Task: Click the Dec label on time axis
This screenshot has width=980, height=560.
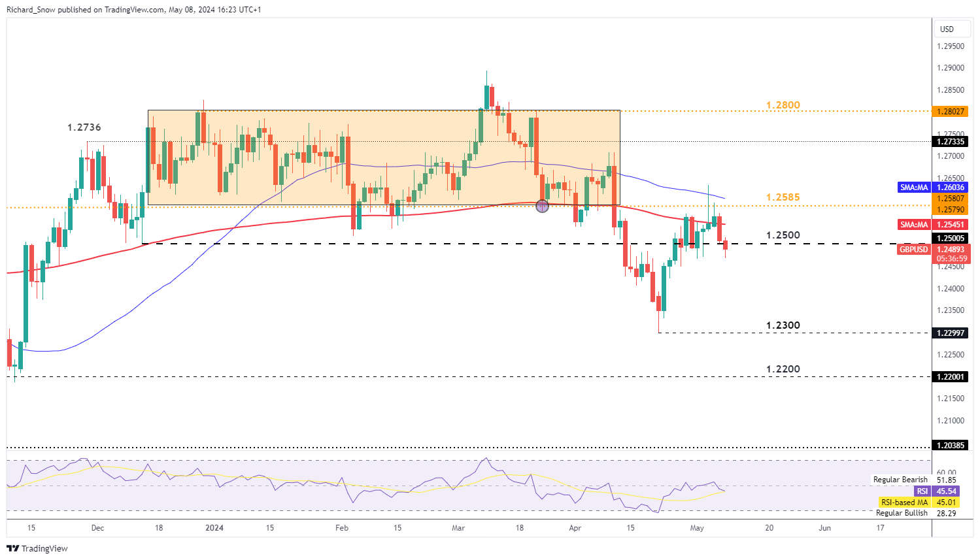Action: pyautogui.click(x=97, y=528)
